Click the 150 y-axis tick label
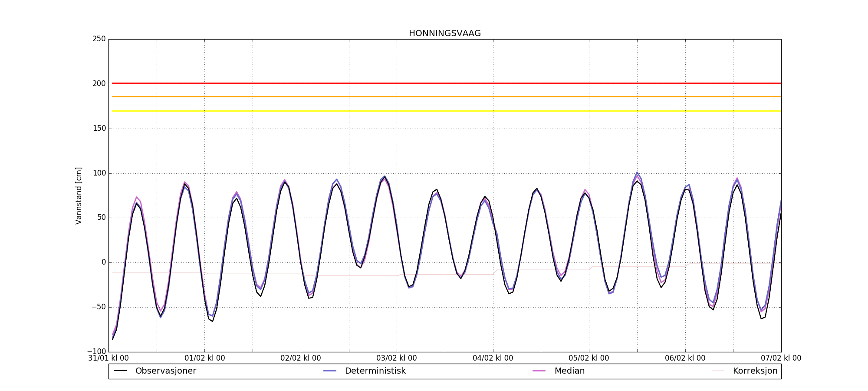 pos(99,129)
